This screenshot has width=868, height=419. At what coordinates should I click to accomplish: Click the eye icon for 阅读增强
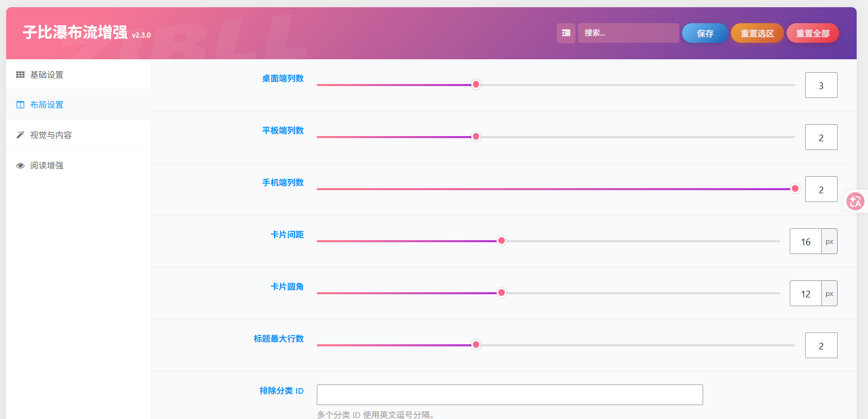20,165
